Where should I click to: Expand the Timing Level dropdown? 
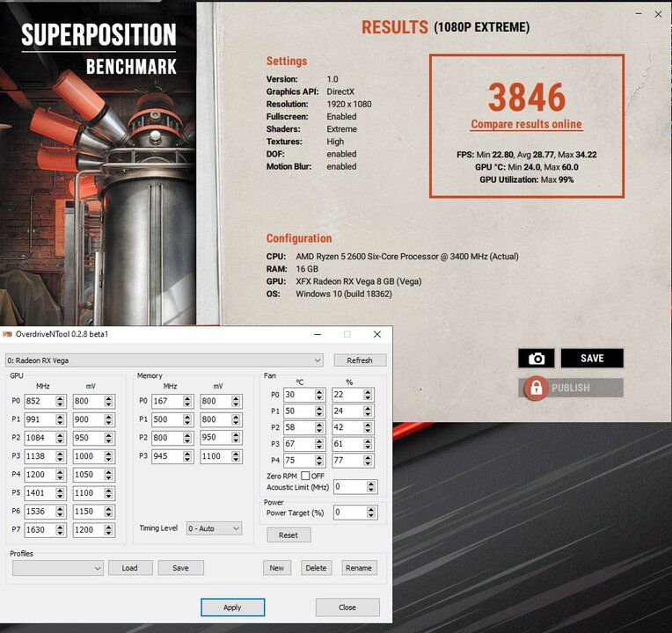click(x=214, y=528)
